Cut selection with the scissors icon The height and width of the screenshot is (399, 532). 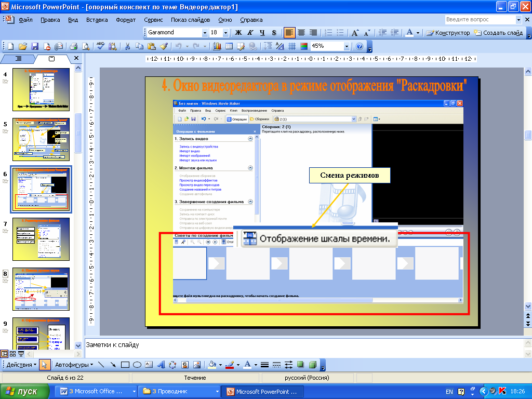pyautogui.click(x=128, y=46)
